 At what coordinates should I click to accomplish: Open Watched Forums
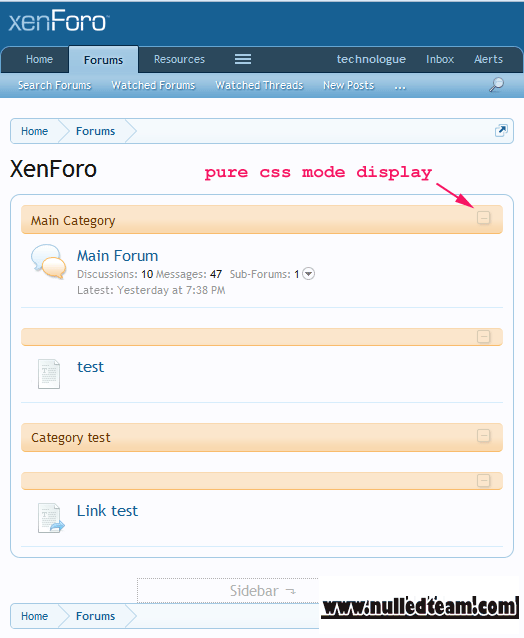pos(153,85)
